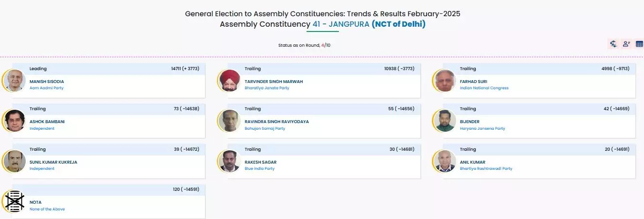Click Manish Sisodia's candidate photo
The width and height of the screenshot is (644, 219).
pyautogui.click(x=14, y=81)
